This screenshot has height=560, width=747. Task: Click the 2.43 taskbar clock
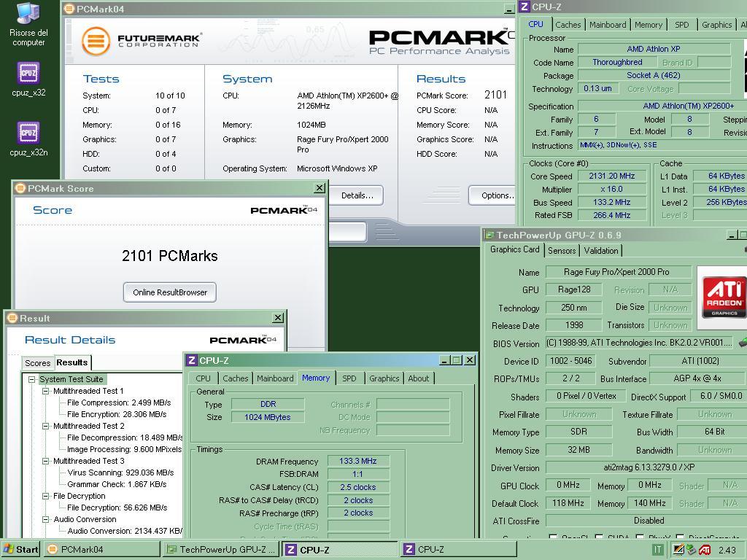click(x=727, y=550)
